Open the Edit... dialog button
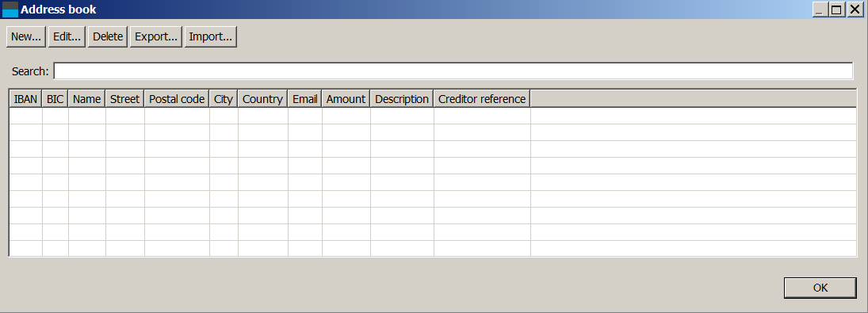Screen dimensions: 868x313 67,36
